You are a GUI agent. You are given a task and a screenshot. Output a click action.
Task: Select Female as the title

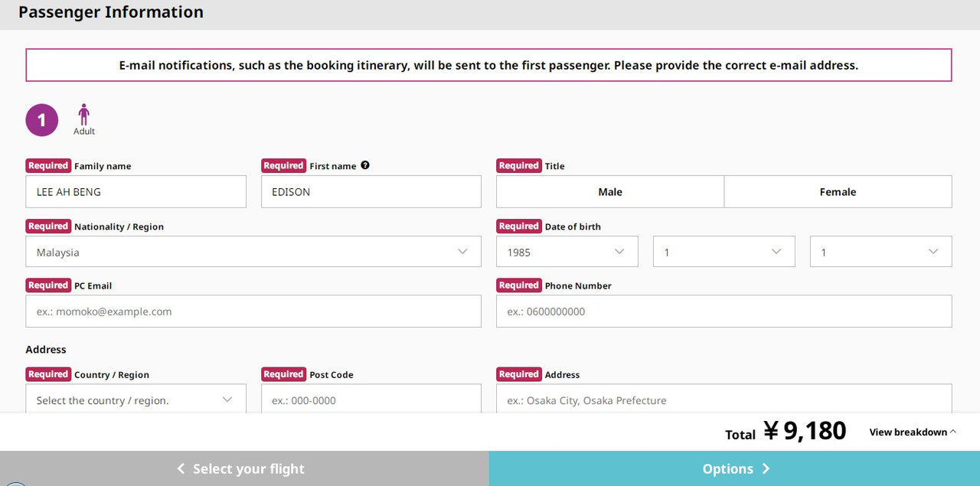(838, 191)
